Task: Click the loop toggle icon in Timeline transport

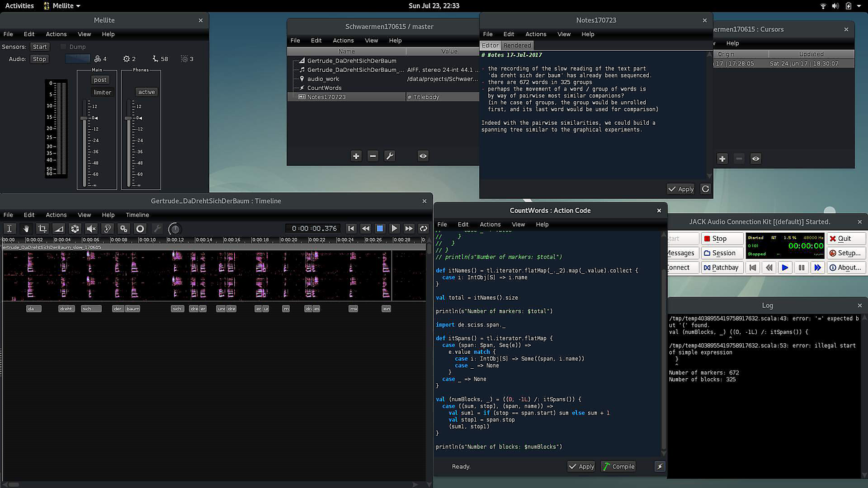Action: [x=423, y=229]
